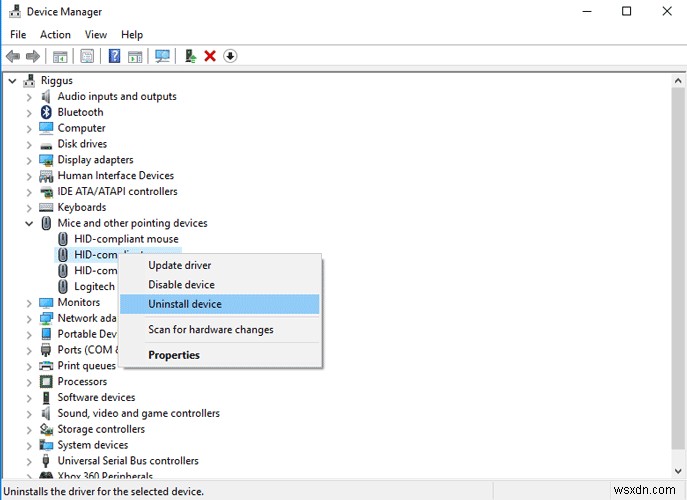Image resolution: width=687 pixels, height=500 pixels.
Task: Expand Sound, video and game controllers
Action: 29,414
